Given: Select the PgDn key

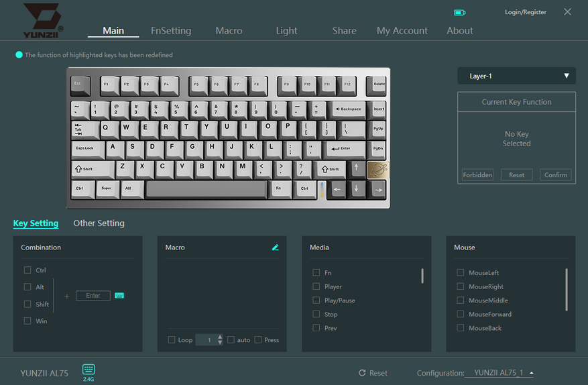Looking at the screenshot, I should tap(377, 150).
